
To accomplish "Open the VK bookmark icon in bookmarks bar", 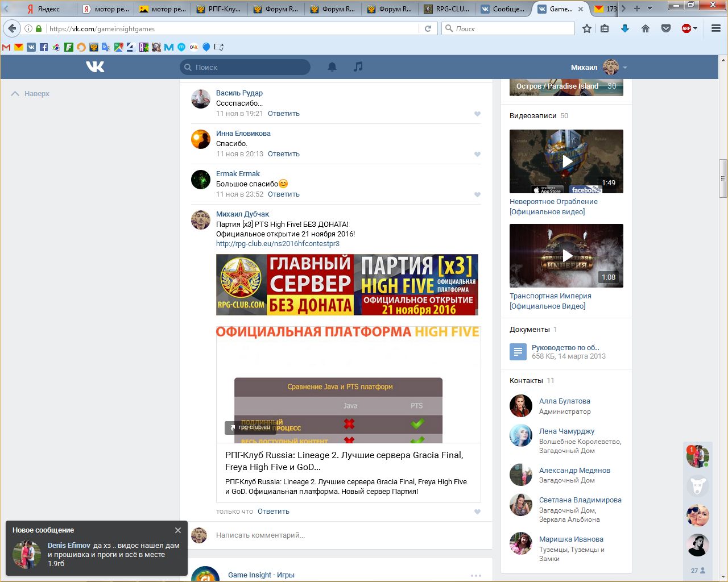I will (31, 47).
